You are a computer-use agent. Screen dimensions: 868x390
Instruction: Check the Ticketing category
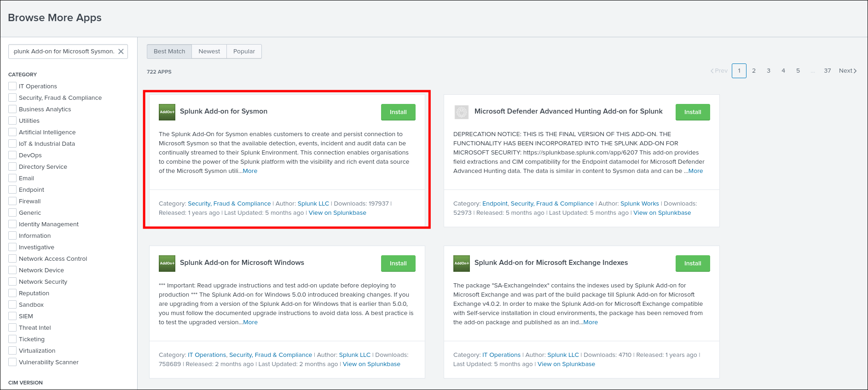point(12,339)
